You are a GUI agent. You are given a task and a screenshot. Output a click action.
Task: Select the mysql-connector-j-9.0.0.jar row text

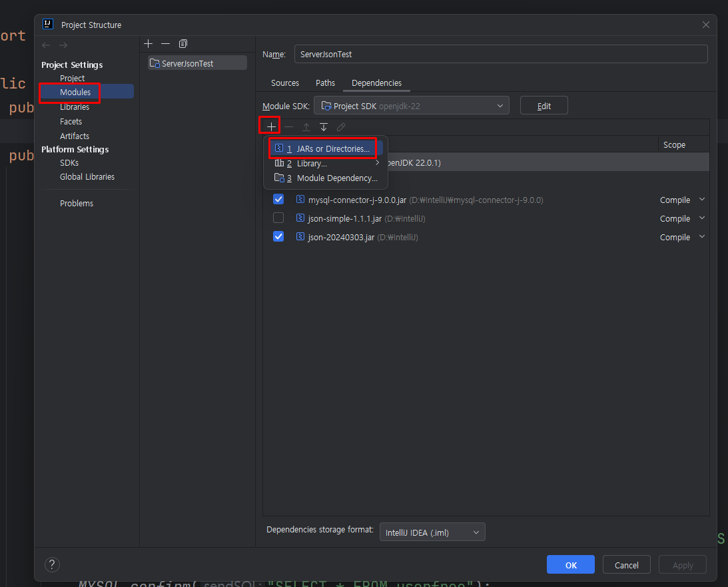[357, 200]
